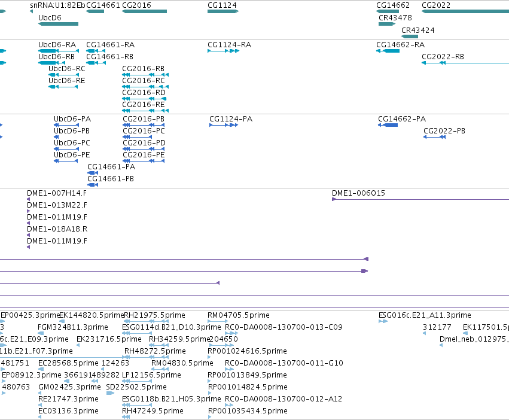Select the CG2022 gene label
The image size is (509, 420).
pos(436,5)
